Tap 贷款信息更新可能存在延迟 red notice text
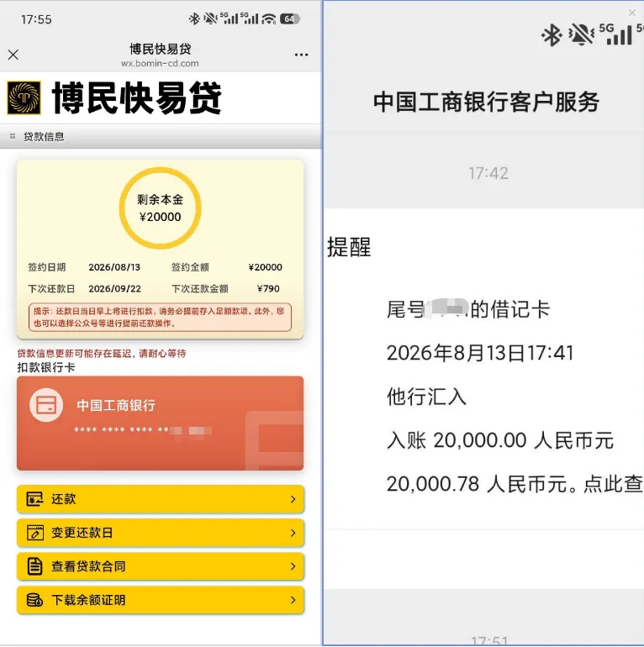The width and height of the screenshot is (644, 647). [x=102, y=353]
